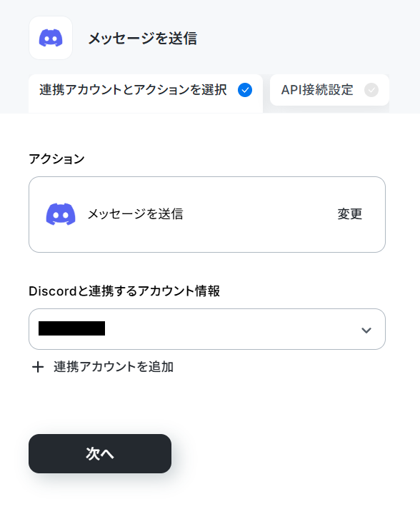The width and height of the screenshot is (420, 509).
Task: Click the API接続設定 tab text
Action: 317,90
